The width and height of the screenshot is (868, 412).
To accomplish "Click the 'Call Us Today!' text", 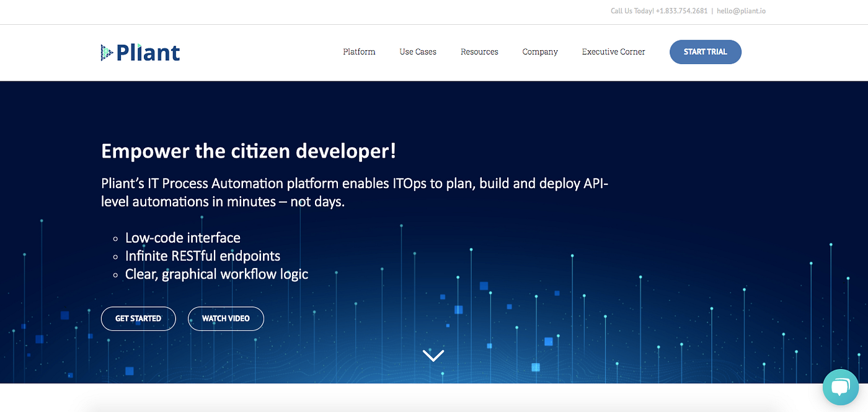I will tap(632, 11).
